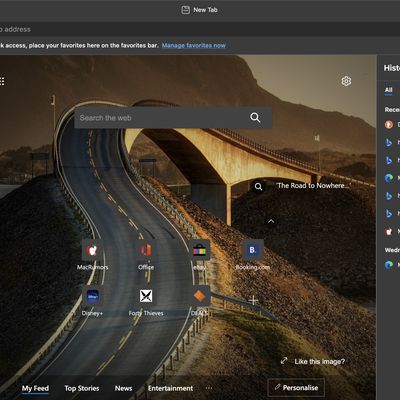Image resolution: width=400 pixels, height=400 pixels.
Task: Switch to the Entertainment tab
Action: pyautogui.click(x=170, y=388)
